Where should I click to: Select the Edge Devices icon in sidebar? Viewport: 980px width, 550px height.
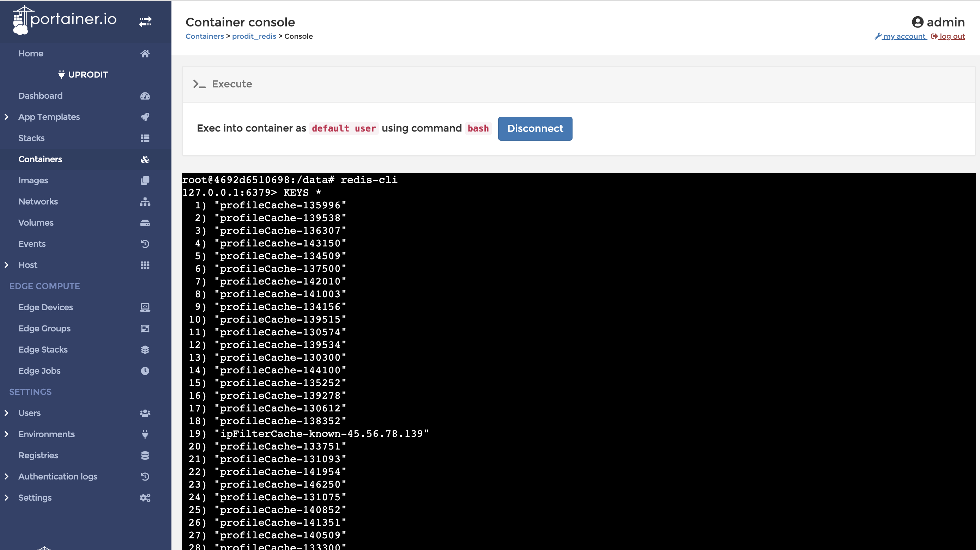point(145,307)
